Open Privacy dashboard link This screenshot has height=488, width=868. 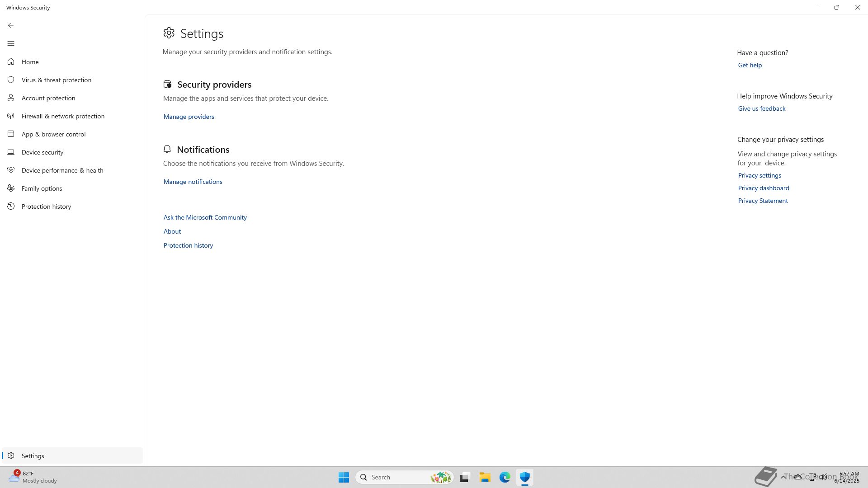pos(763,188)
